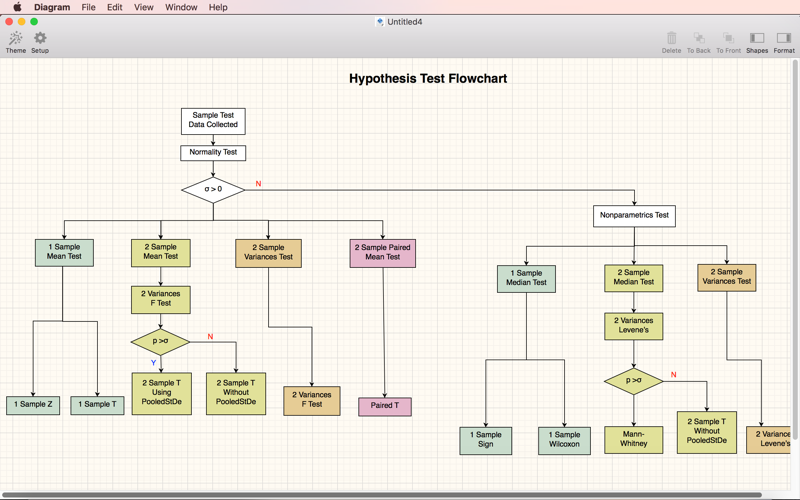
Task: Toggle the Format panel
Action: 784,42
